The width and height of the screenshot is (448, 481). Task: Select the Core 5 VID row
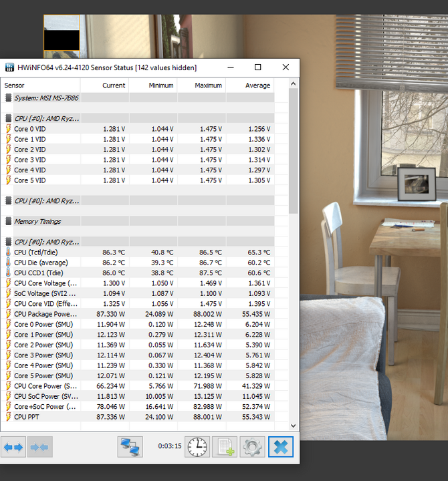click(138, 180)
